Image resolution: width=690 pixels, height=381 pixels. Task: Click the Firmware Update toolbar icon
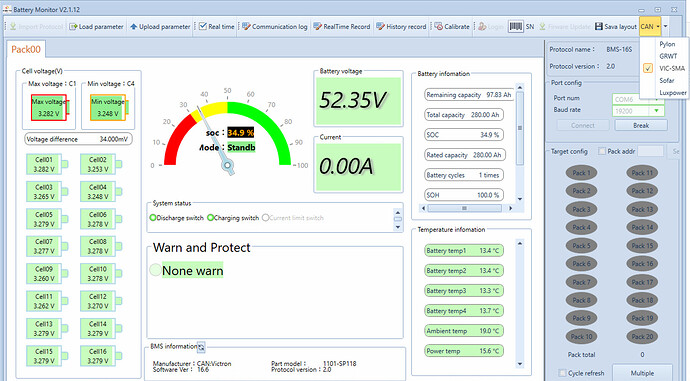[x=543, y=26]
